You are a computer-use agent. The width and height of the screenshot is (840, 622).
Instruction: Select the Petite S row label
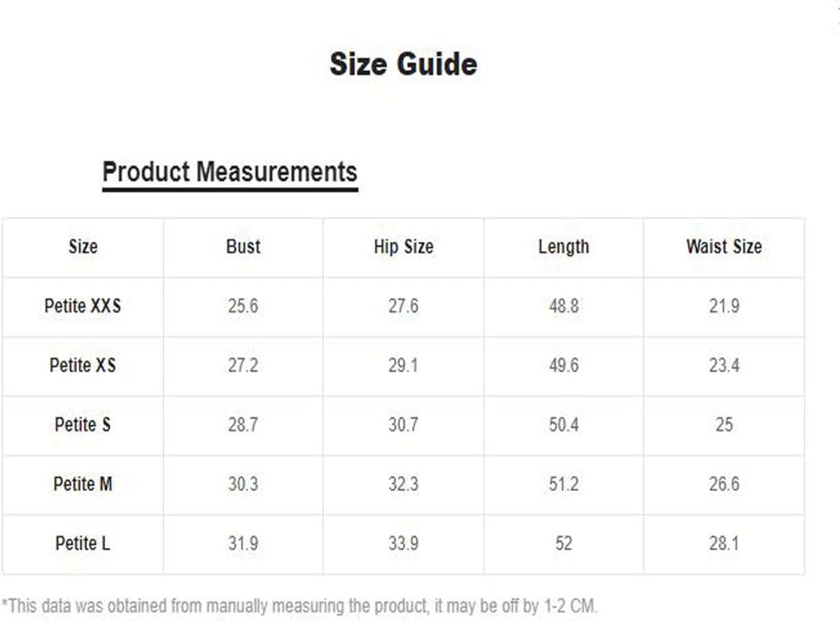click(83, 425)
